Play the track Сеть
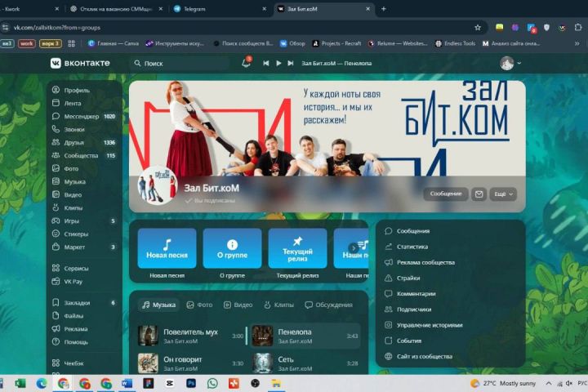 (305, 363)
